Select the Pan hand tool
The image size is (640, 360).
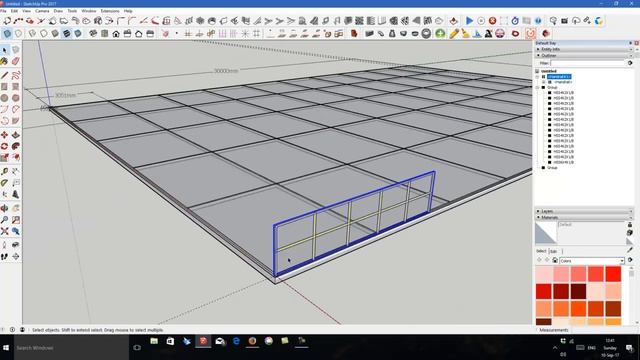[x=16, y=208]
